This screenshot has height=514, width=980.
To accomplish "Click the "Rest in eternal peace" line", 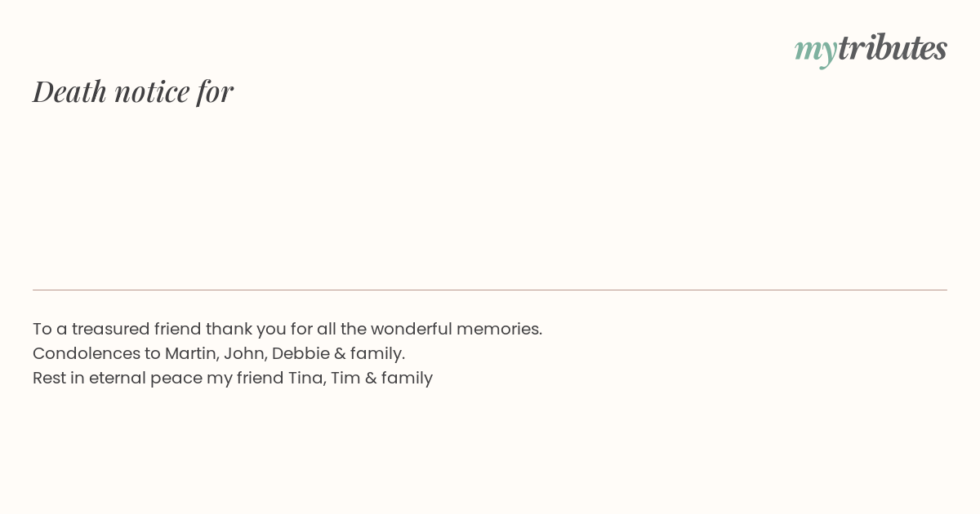I will pos(233,378).
